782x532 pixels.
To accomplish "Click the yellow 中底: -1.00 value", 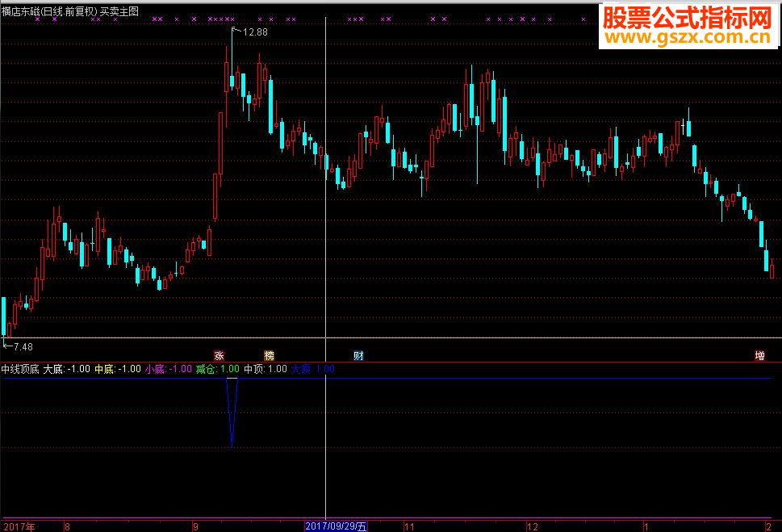I will (x=118, y=369).
